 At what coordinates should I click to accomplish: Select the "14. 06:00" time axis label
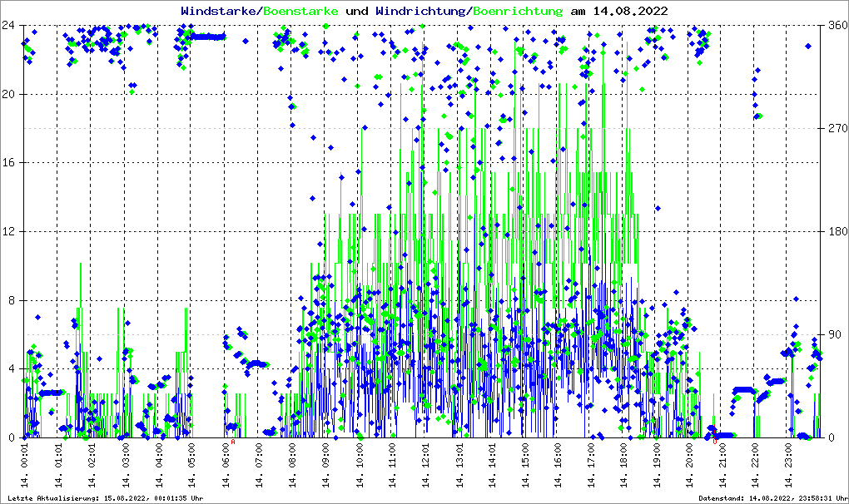[226, 466]
